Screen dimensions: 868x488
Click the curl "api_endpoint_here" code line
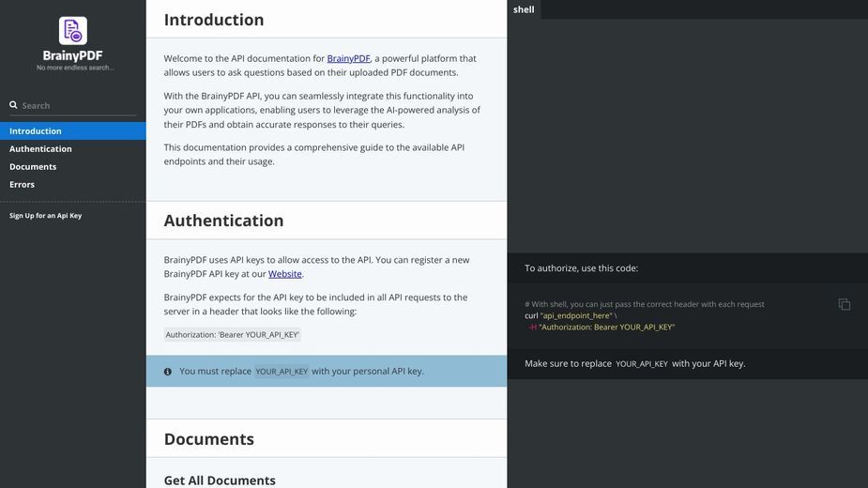(571, 315)
